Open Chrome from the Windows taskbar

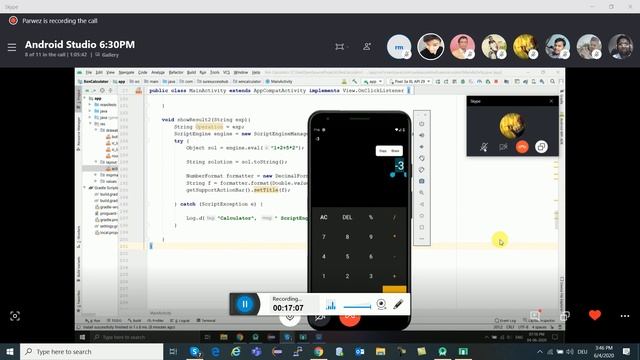(x=318, y=351)
